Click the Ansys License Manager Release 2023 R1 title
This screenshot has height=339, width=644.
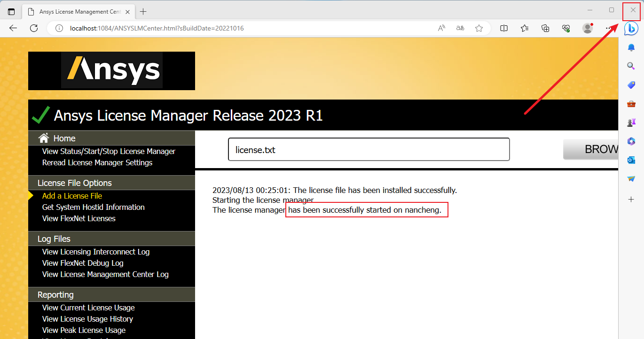tap(188, 115)
